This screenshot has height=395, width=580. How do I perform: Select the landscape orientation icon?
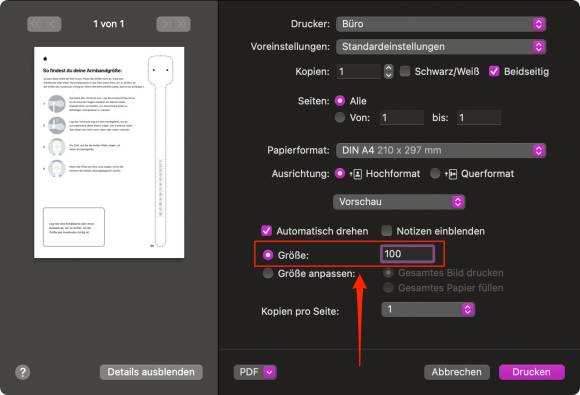(x=451, y=174)
